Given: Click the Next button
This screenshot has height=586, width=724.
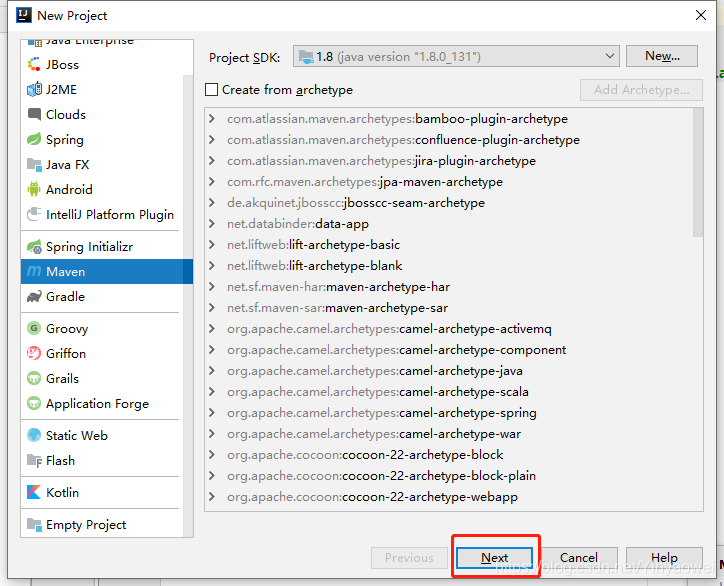Looking at the screenshot, I should (x=495, y=558).
